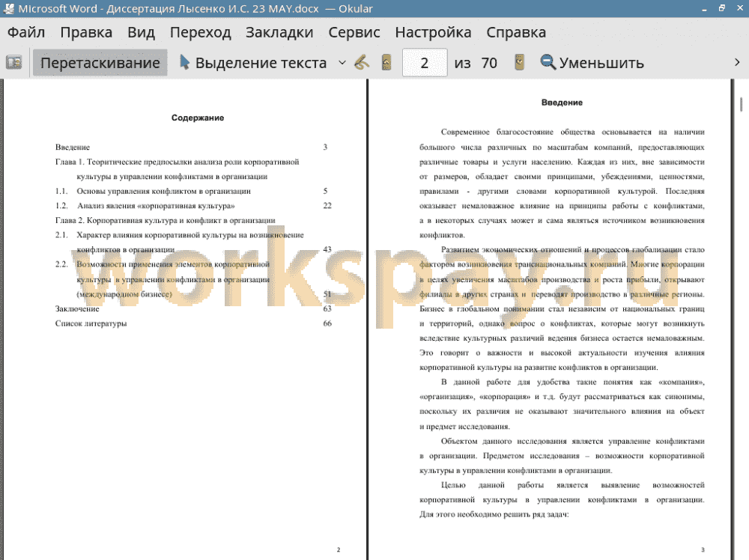Open the Переход menu

[x=200, y=32]
